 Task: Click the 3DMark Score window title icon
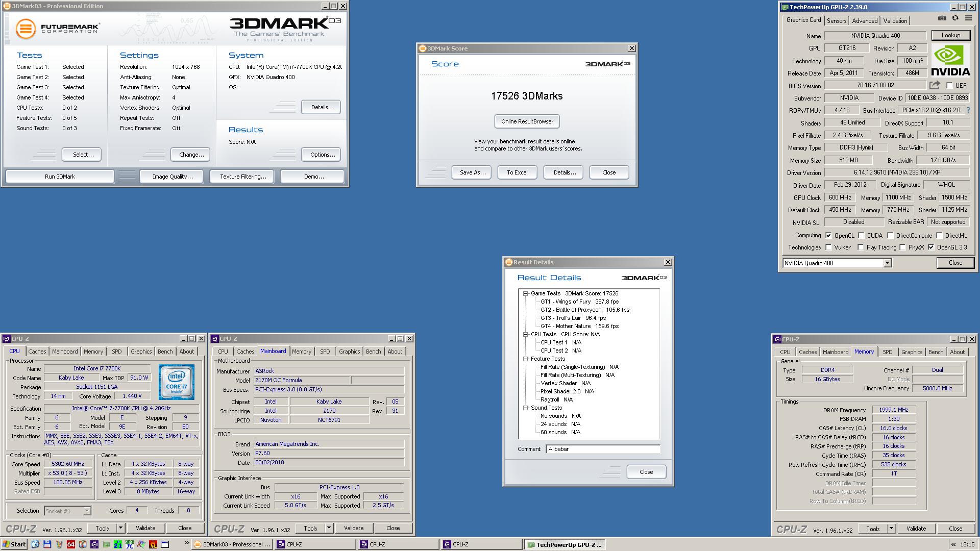423,48
